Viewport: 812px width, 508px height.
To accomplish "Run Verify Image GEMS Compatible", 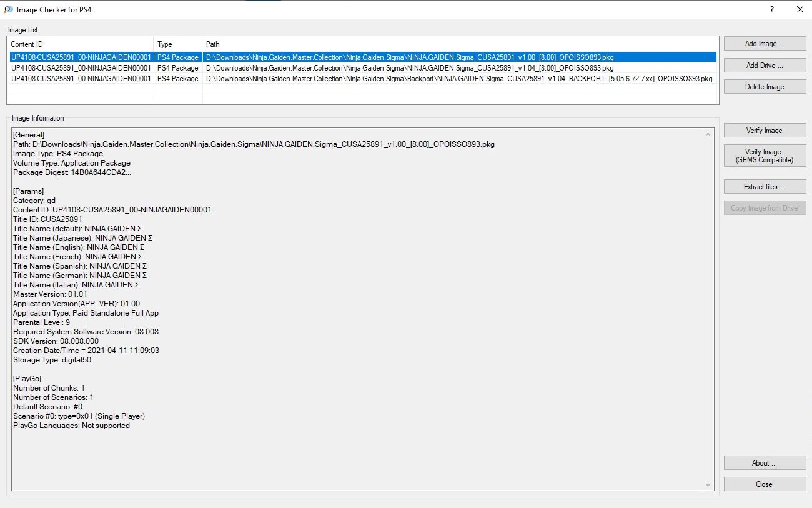I will coord(765,156).
